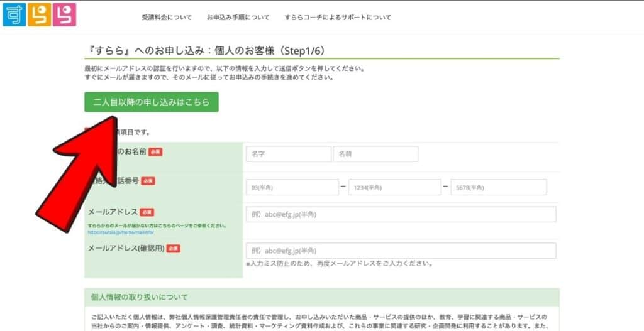Click the メールアドレス(確認用) label text
This screenshot has width=644, height=331.
coord(126,248)
